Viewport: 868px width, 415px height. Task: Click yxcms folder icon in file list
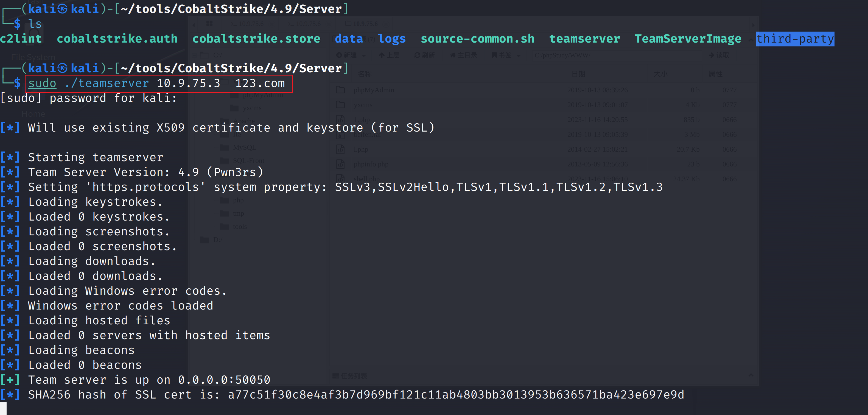340,105
